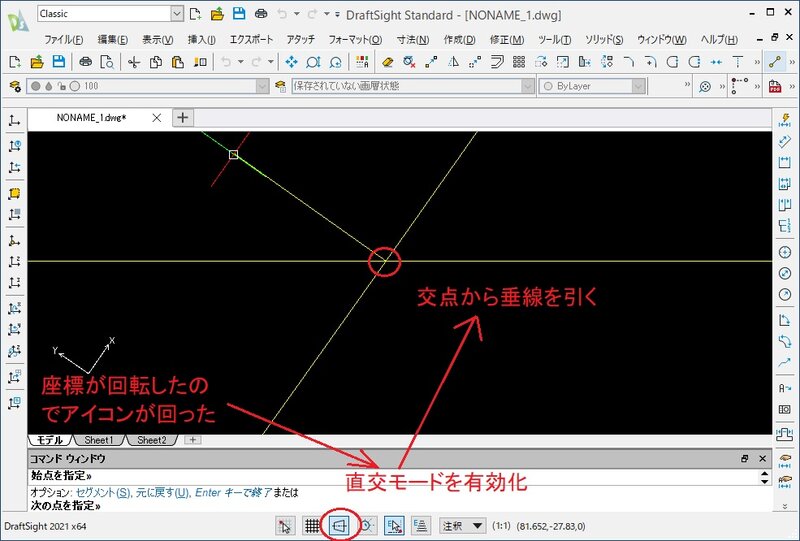Close the コマンド ウィンドウ panel
The width and height of the screenshot is (800, 541).
(x=763, y=459)
